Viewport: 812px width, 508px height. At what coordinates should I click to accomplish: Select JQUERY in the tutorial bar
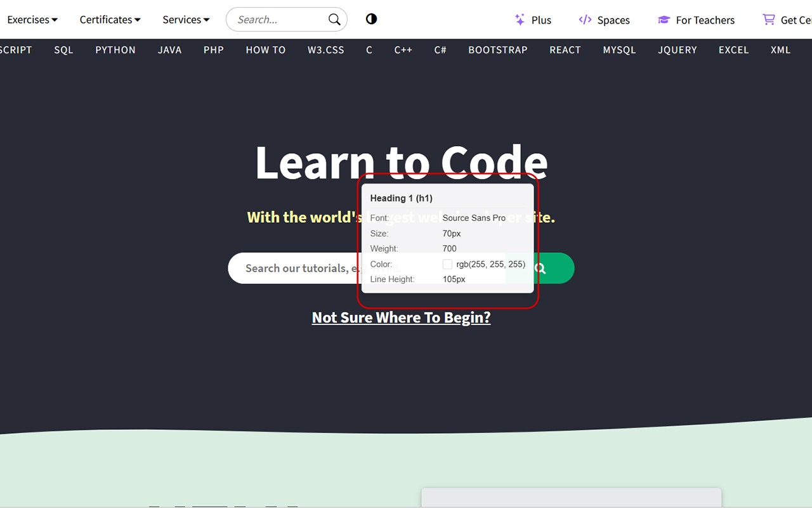tap(678, 50)
